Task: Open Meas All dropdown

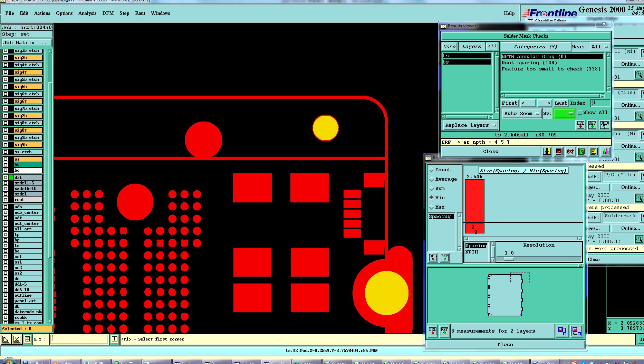Action: (600, 47)
